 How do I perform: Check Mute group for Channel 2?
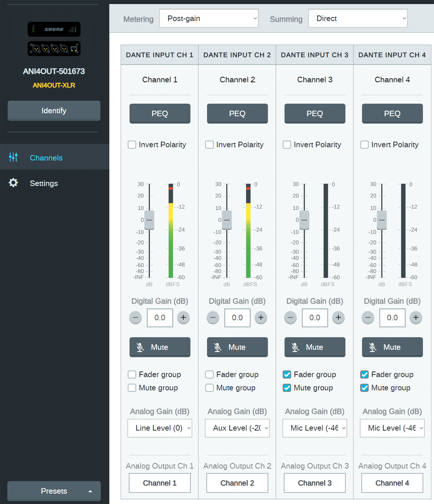209,388
